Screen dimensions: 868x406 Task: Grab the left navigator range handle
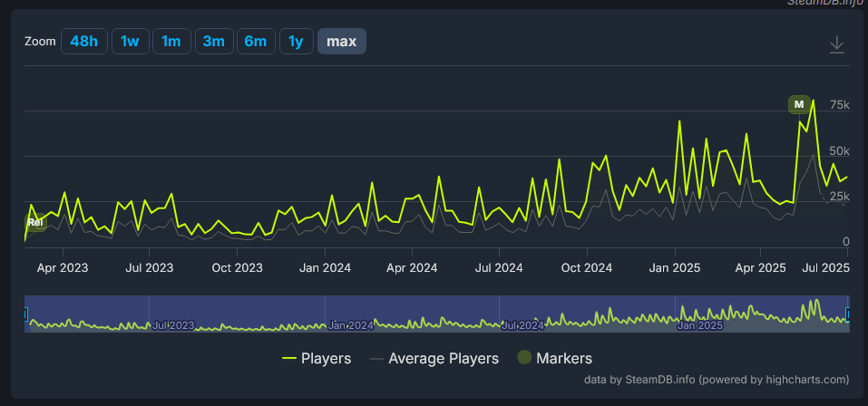click(x=24, y=314)
